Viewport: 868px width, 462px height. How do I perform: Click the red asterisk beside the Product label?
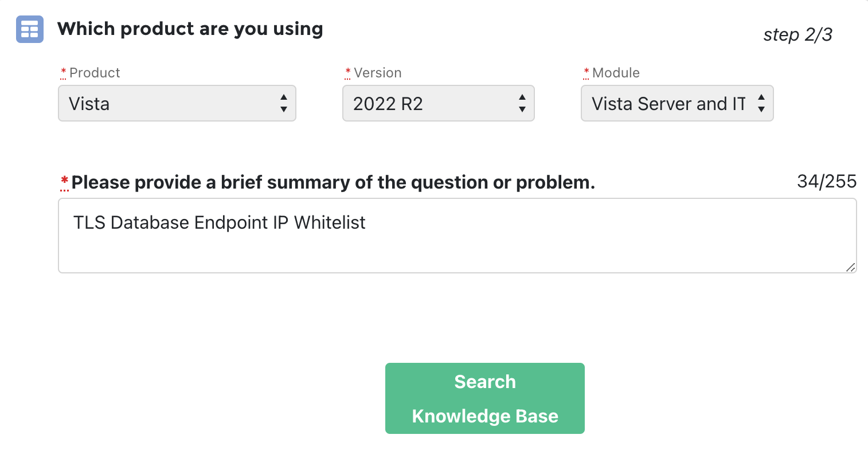63,73
